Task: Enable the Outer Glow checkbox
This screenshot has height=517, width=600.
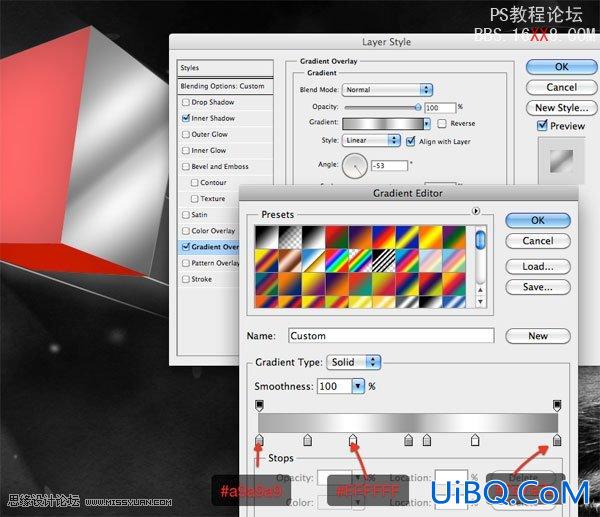Action: tap(186, 134)
